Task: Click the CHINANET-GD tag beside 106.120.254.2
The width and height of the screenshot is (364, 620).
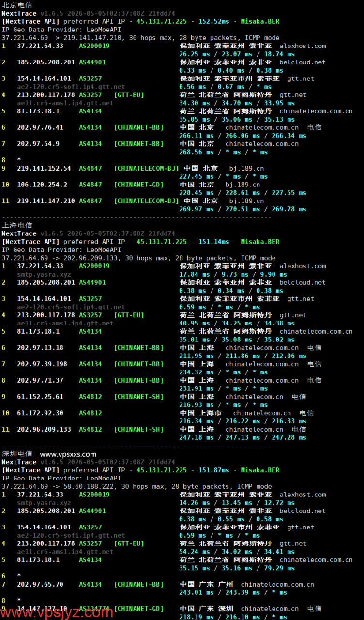Action: [x=139, y=185]
